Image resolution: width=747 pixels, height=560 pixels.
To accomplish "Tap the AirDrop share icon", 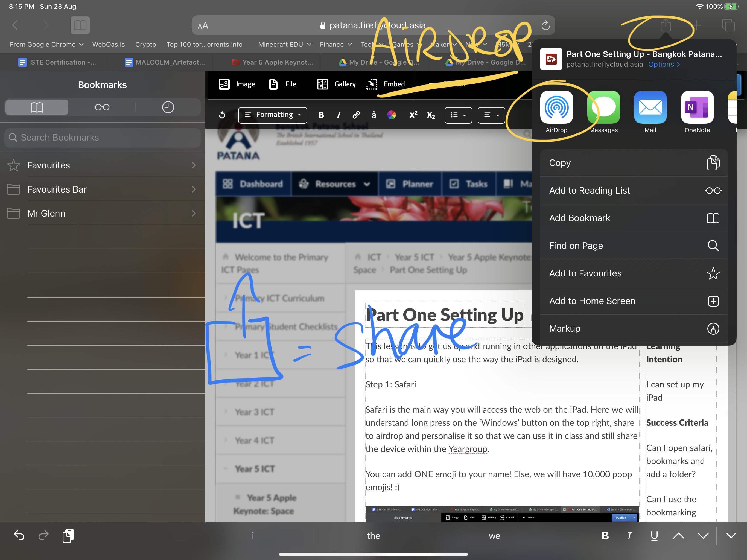I will pos(556,107).
